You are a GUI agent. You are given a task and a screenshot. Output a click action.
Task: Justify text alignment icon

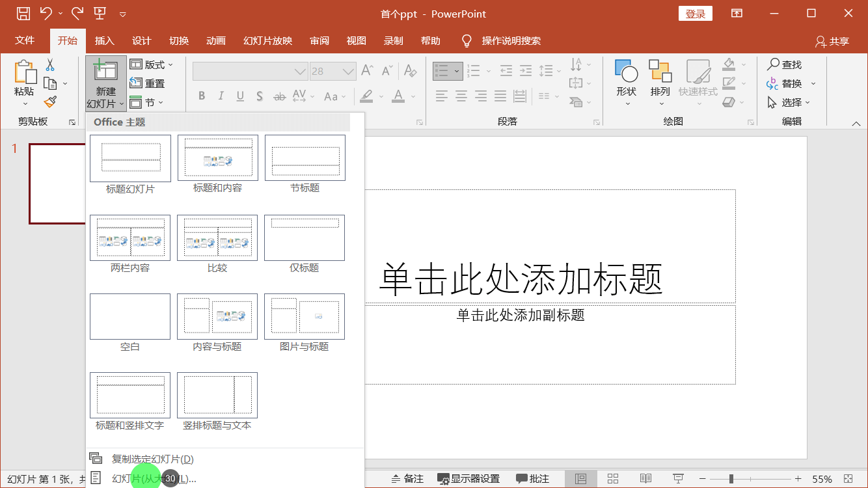click(x=500, y=96)
